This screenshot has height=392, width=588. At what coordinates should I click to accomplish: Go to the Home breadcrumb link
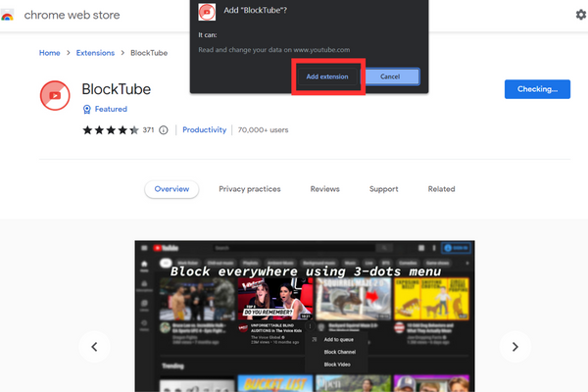point(50,53)
